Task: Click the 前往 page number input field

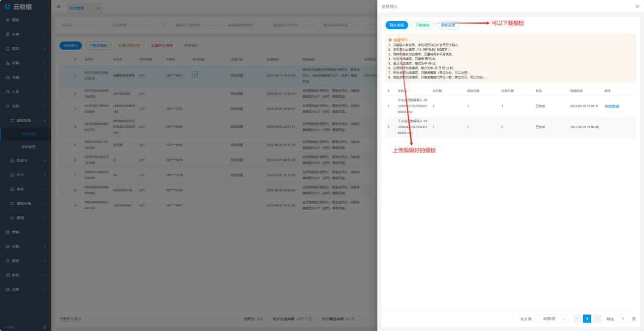Action: 622,319
